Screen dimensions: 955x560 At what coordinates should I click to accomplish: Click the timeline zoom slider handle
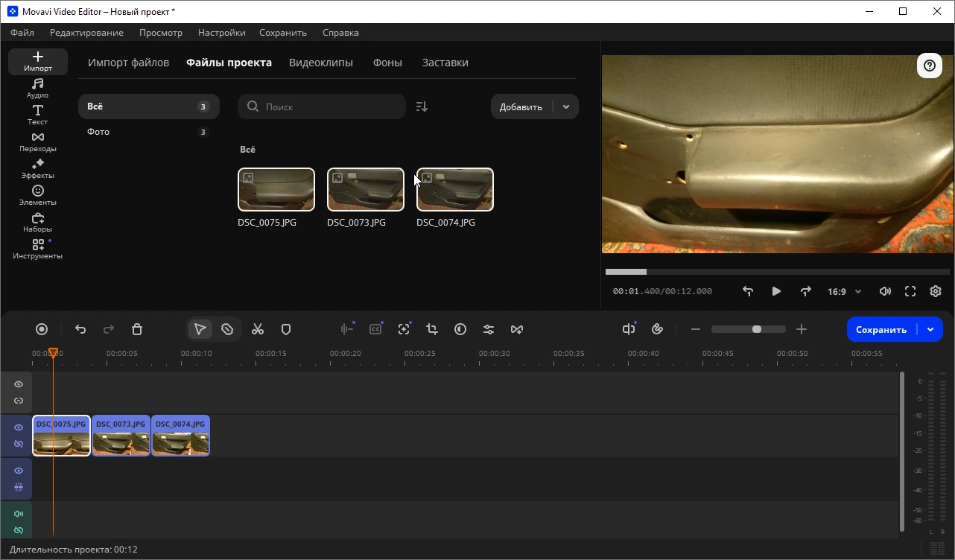click(x=757, y=329)
